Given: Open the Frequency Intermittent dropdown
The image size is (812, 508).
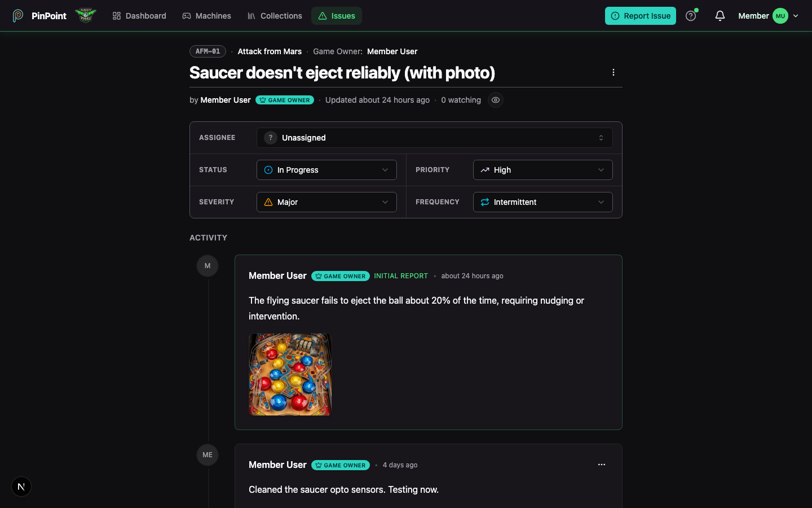Looking at the screenshot, I should [x=543, y=202].
